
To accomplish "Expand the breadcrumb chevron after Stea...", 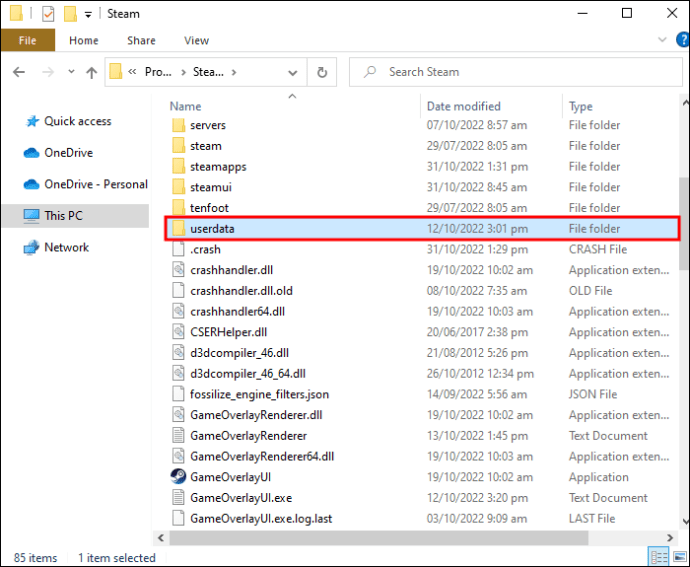I will (234, 72).
